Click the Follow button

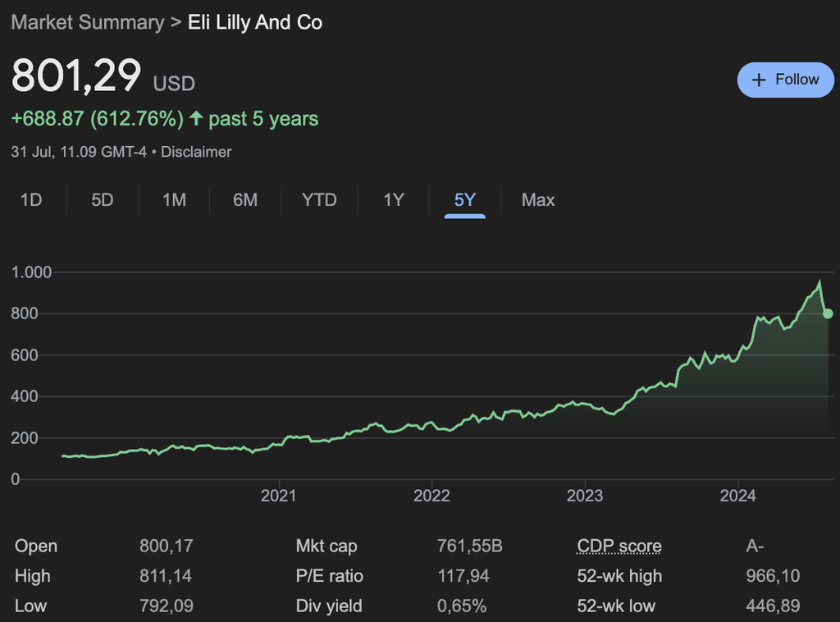pos(785,80)
